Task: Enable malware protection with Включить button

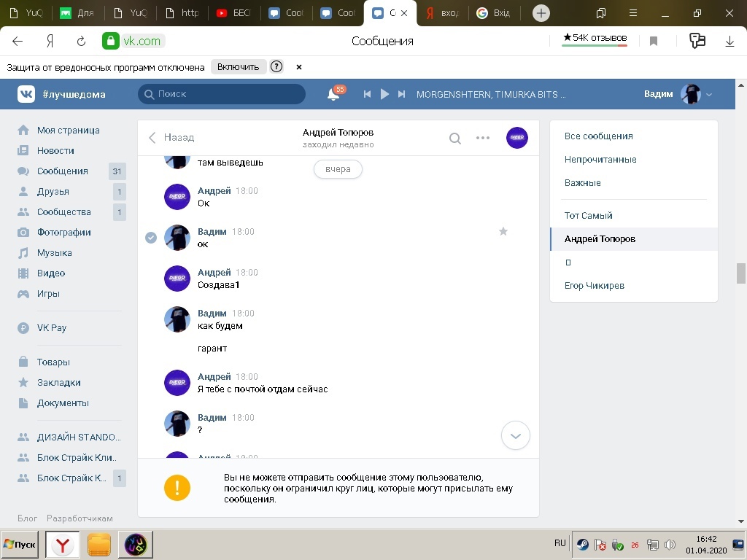Action: (238, 67)
